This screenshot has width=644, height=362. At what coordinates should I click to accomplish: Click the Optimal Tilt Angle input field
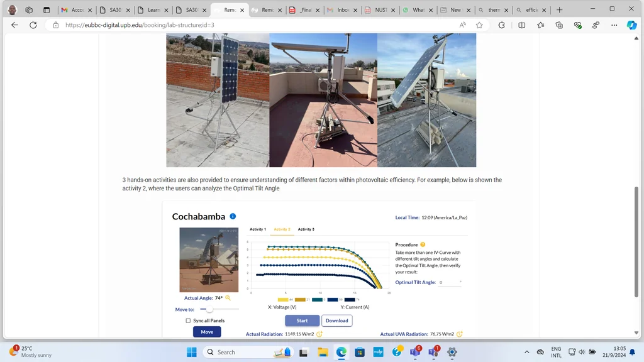[x=451, y=282]
